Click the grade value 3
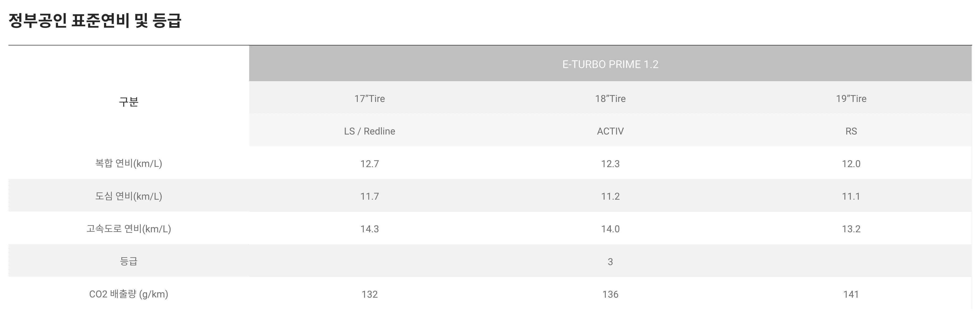This screenshot has height=320, width=980. click(x=610, y=261)
